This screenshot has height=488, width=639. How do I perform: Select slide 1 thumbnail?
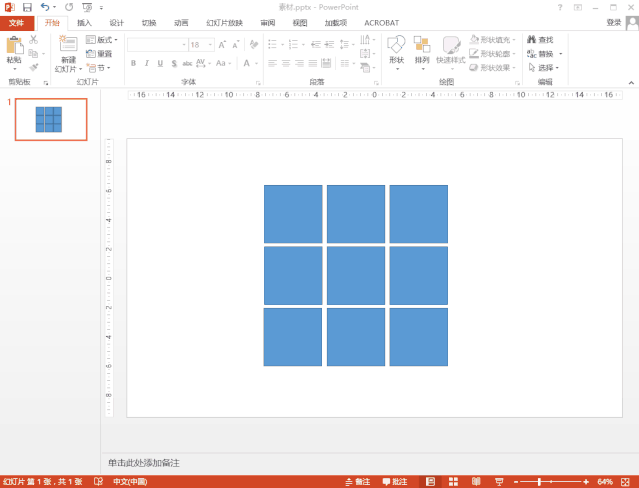coord(51,119)
